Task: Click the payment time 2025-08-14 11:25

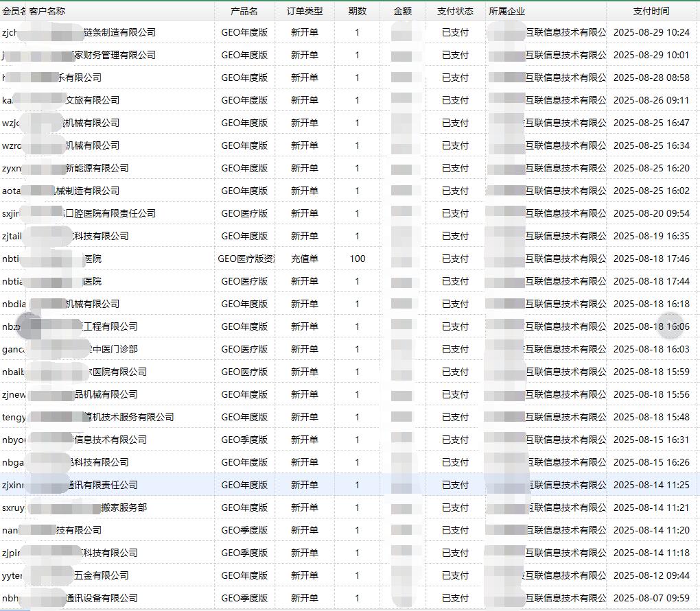Action: pos(651,485)
